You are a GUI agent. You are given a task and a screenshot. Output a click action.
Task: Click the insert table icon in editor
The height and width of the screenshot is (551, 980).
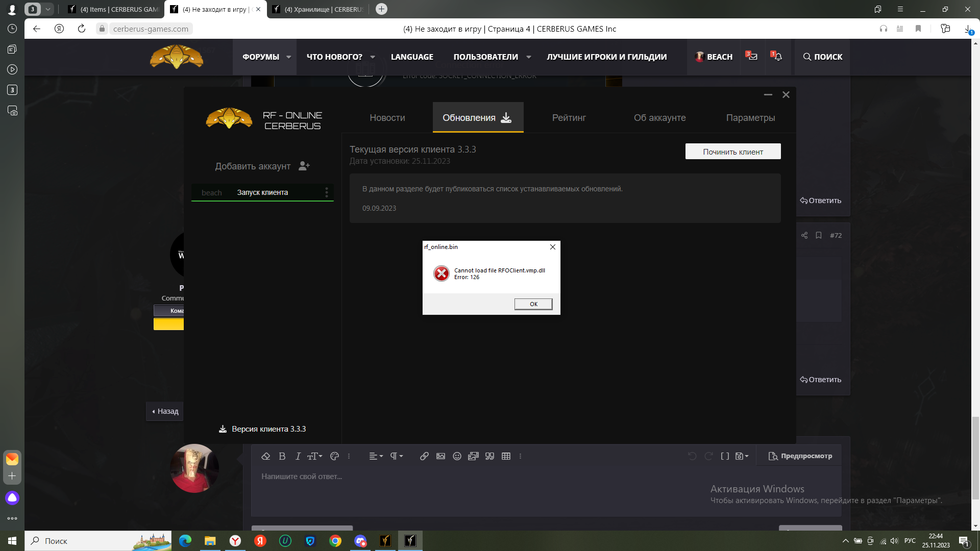click(x=506, y=456)
